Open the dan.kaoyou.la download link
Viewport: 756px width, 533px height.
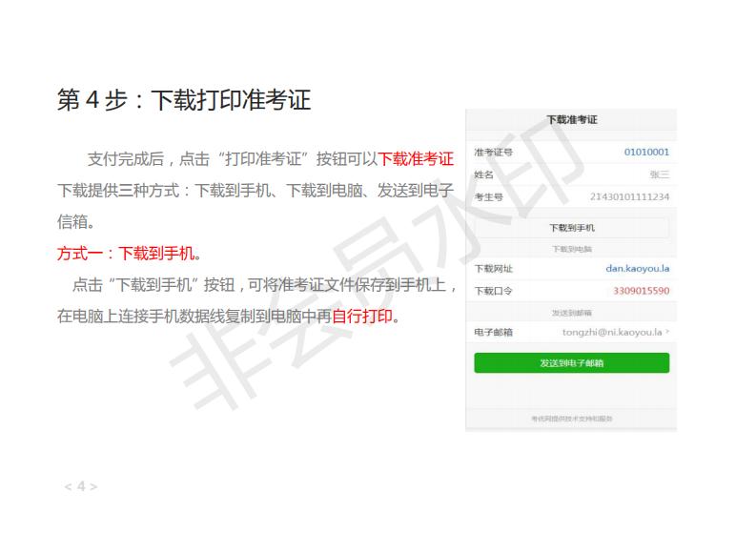pyautogui.click(x=638, y=268)
